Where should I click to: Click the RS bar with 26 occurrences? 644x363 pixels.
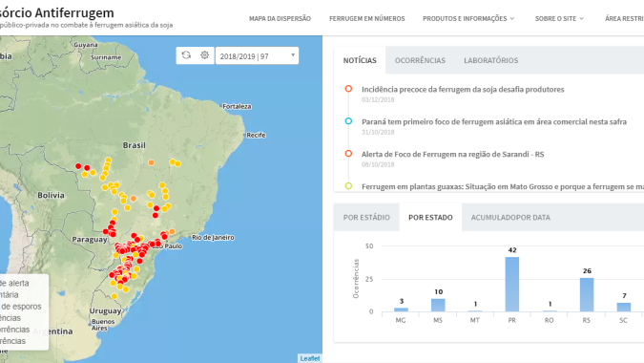click(587, 295)
